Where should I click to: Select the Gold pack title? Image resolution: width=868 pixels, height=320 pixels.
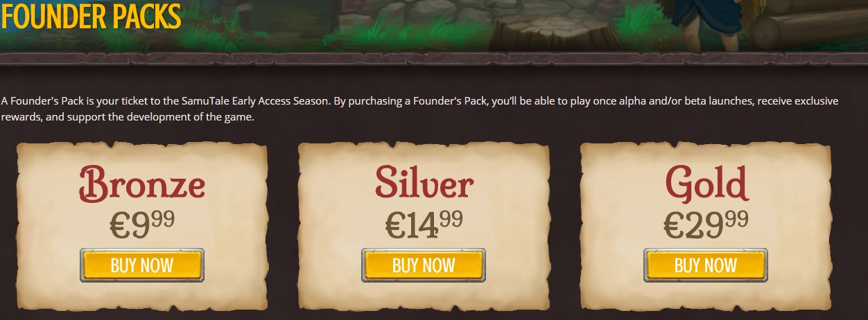pos(706,183)
